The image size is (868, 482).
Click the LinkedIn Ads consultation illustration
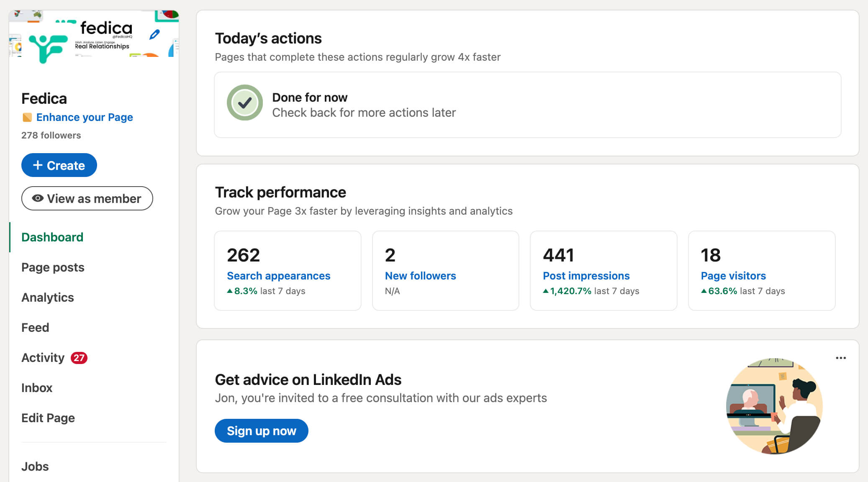tap(774, 406)
